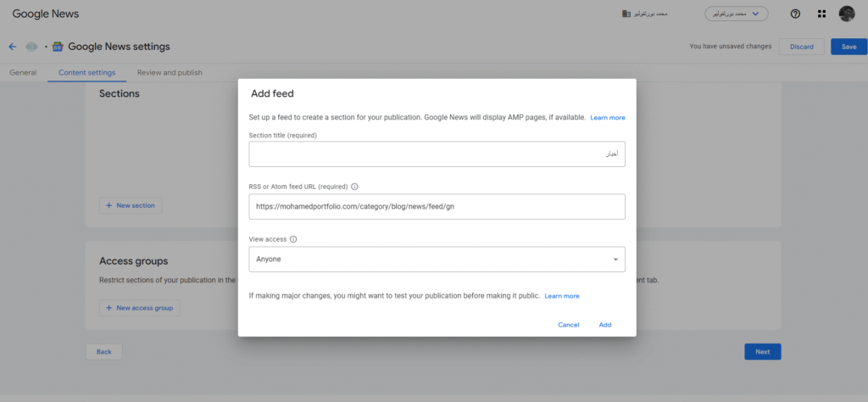The width and height of the screenshot is (868, 402).
Task: Open Learn more link about testing publication
Action: click(x=562, y=296)
